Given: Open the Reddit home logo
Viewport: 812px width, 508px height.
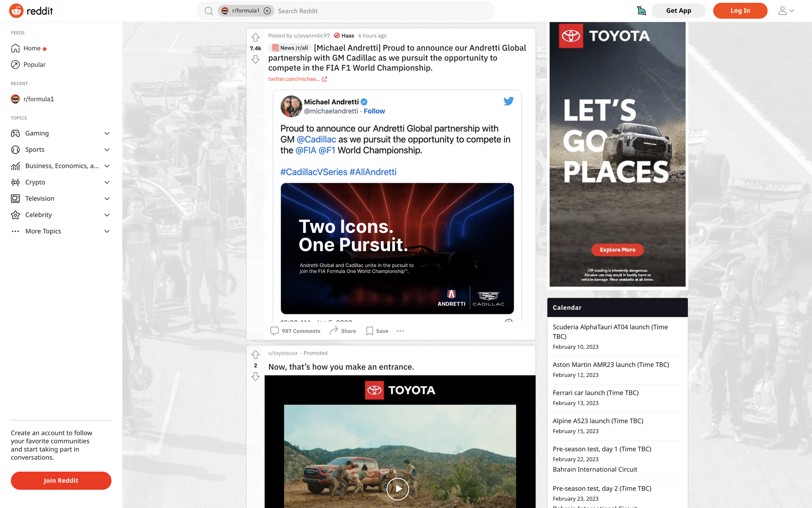Looking at the screenshot, I should click(31, 11).
